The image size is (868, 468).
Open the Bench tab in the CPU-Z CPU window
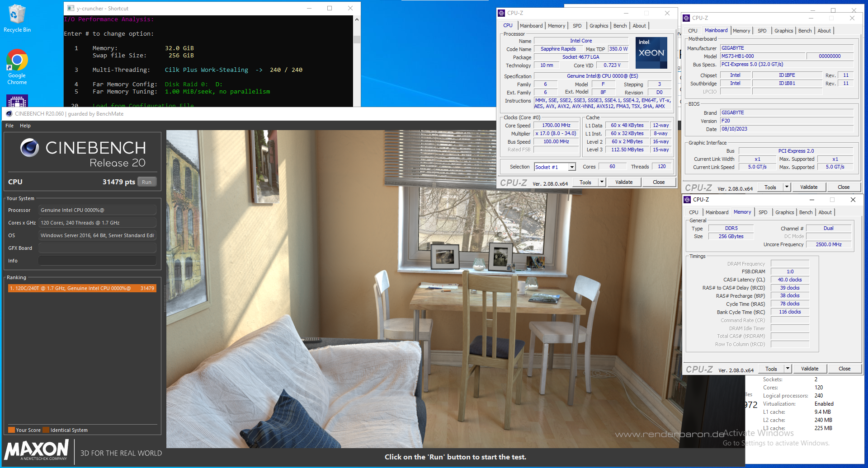click(x=620, y=26)
